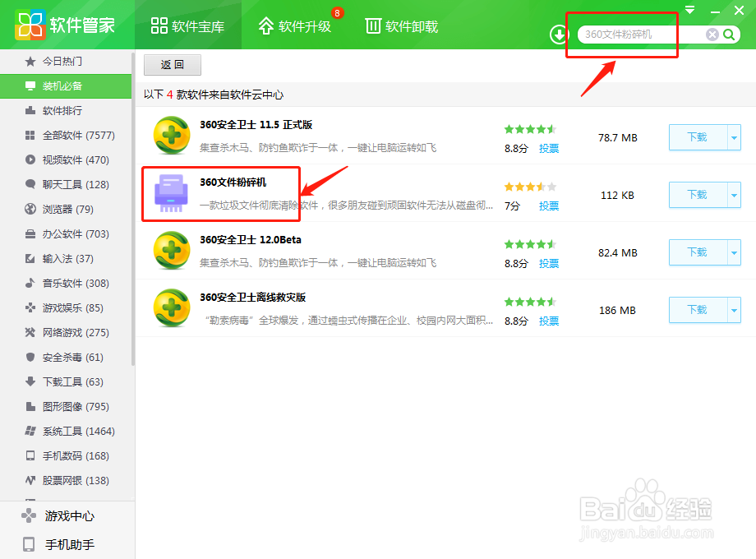Viewport: 756px width, 559px height.
Task: Click the 360文件粉碎机 shredder icon
Action: [x=171, y=193]
